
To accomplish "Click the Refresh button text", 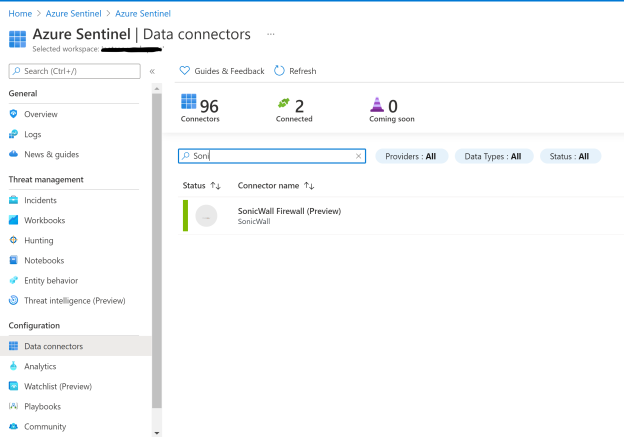I will tap(303, 71).
